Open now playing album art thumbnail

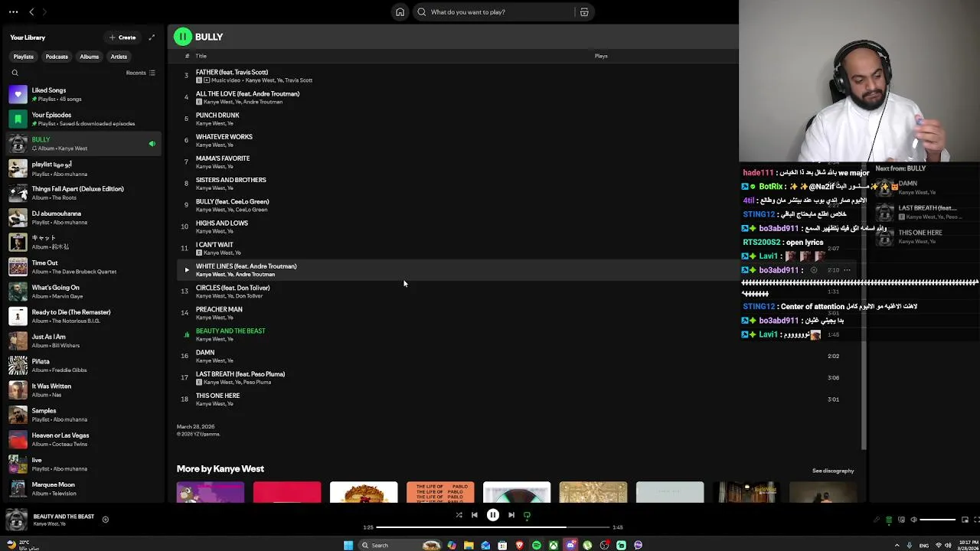coord(15,520)
